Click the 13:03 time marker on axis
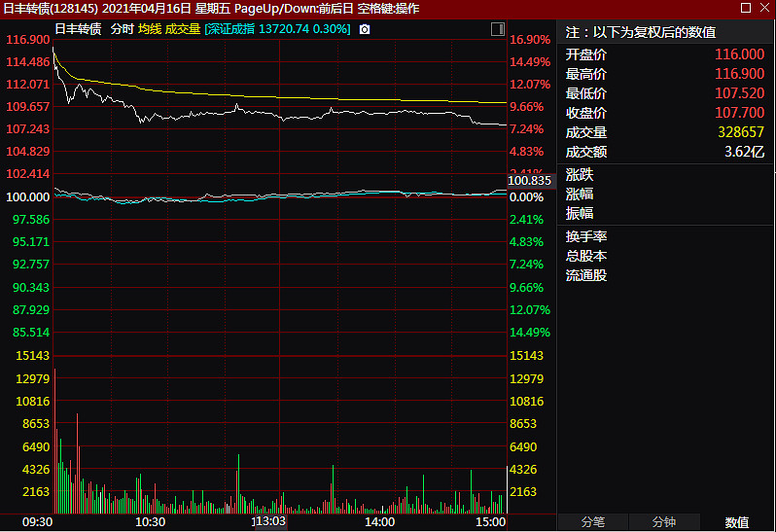Image resolution: width=776 pixels, height=532 pixels. click(x=270, y=521)
